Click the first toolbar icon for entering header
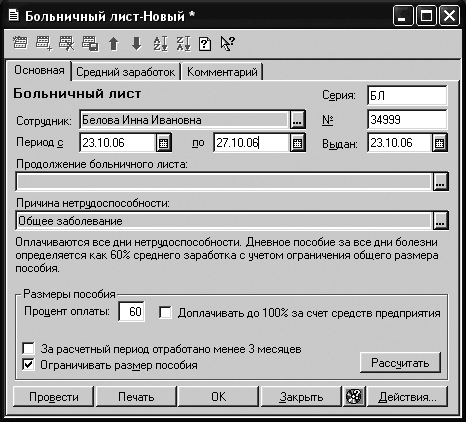 point(21,43)
